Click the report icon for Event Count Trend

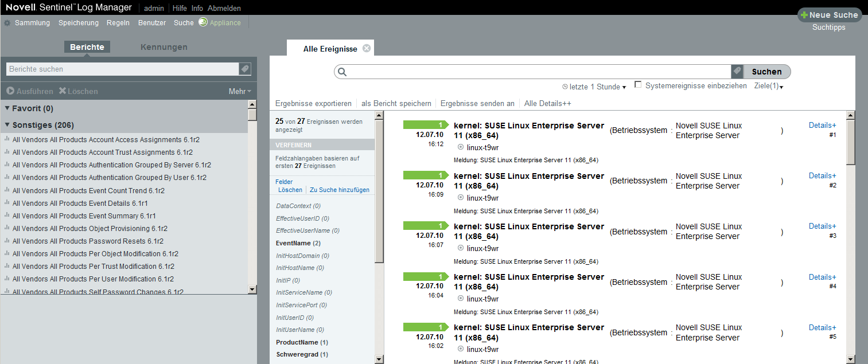6,190
